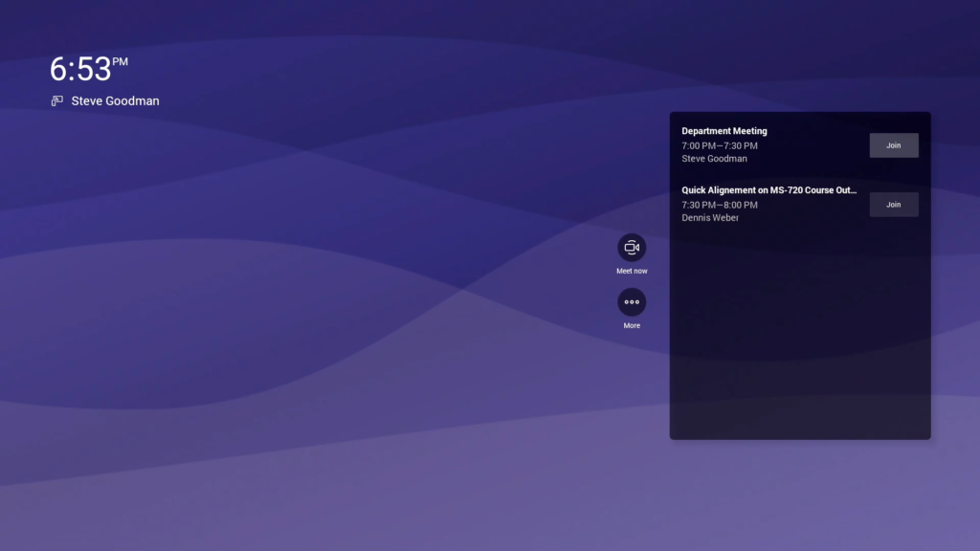Click the More label text
Viewport: 980px width, 551px height.
[632, 325]
